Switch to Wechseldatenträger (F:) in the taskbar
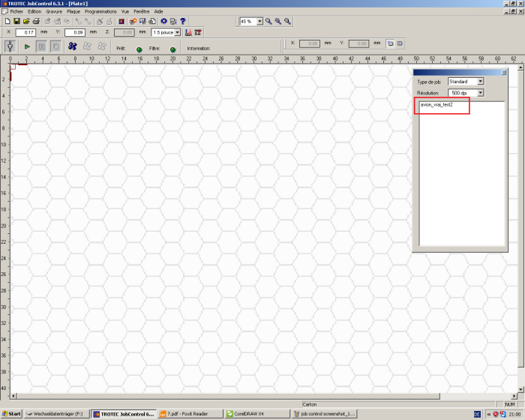Viewport: 525px width, 420px height. point(57,414)
